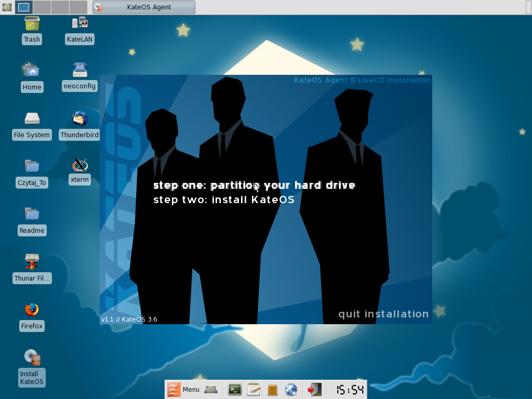Switch to the fourth workspace in pager
Screen dimensions: 532x399
click(78, 7)
